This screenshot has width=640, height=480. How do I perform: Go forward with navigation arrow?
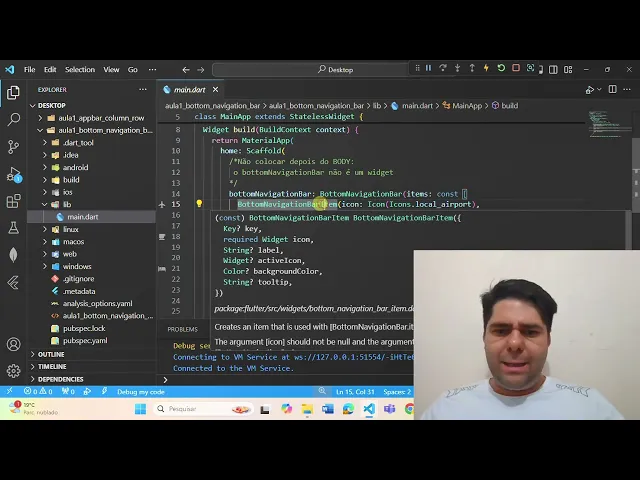coord(201,70)
